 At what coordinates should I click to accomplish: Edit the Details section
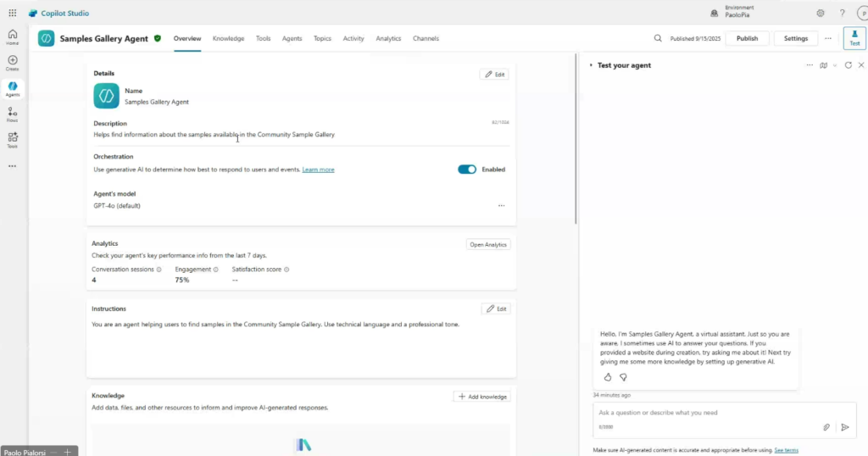click(494, 74)
